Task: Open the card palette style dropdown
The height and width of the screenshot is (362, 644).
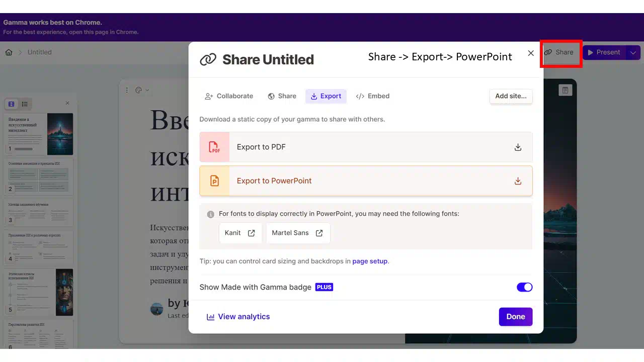Action: coord(142,90)
